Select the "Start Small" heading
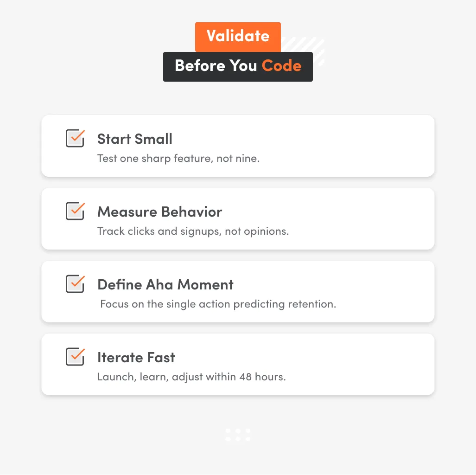The width and height of the screenshot is (476, 475). click(x=134, y=139)
